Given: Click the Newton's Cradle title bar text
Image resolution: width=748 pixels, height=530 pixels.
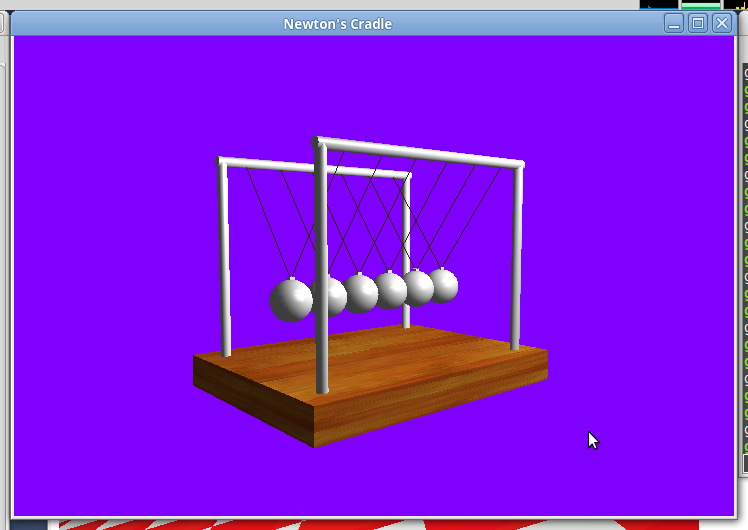Looking at the screenshot, I should tap(338, 24).
